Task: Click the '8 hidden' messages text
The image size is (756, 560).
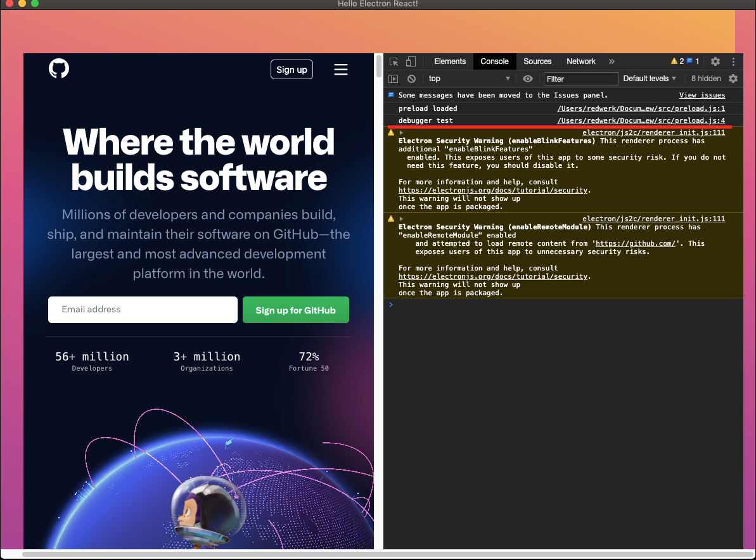Action: (x=706, y=79)
